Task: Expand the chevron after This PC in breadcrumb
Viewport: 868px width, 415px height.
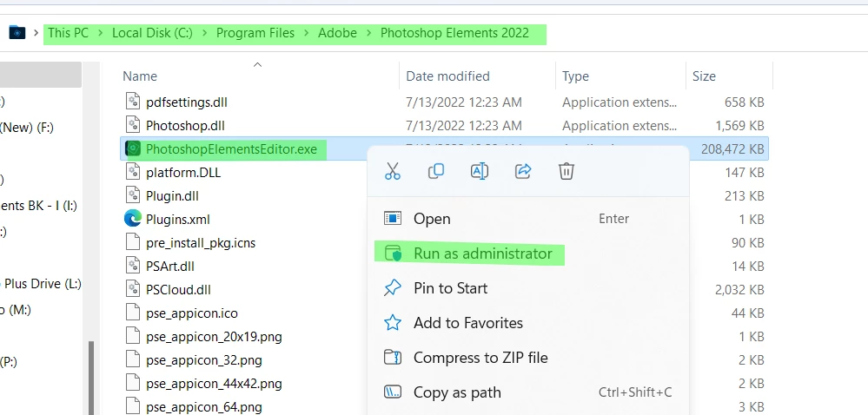Action: [x=100, y=33]
